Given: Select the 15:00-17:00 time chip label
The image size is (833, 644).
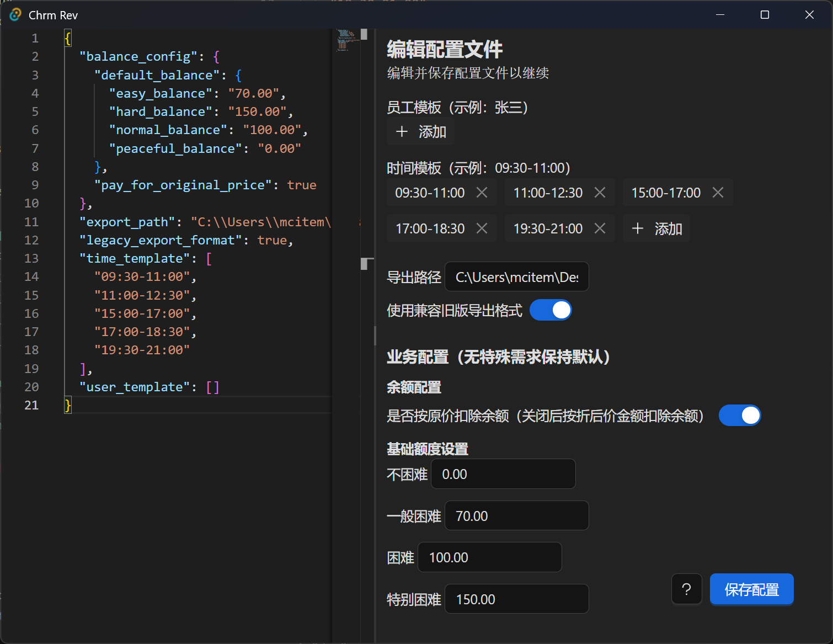Looking at the screenshot, I should click(666, 193).
